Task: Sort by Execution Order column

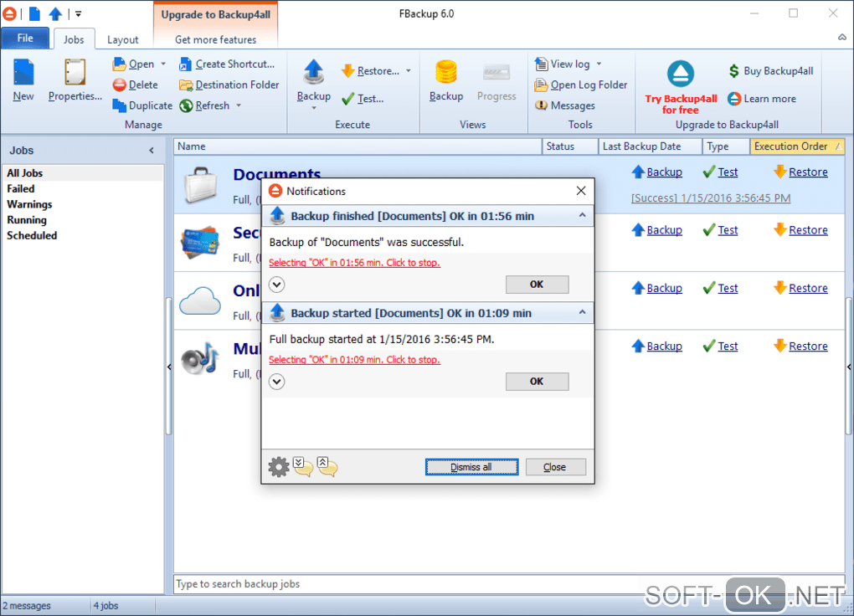Action: point(797,146)
